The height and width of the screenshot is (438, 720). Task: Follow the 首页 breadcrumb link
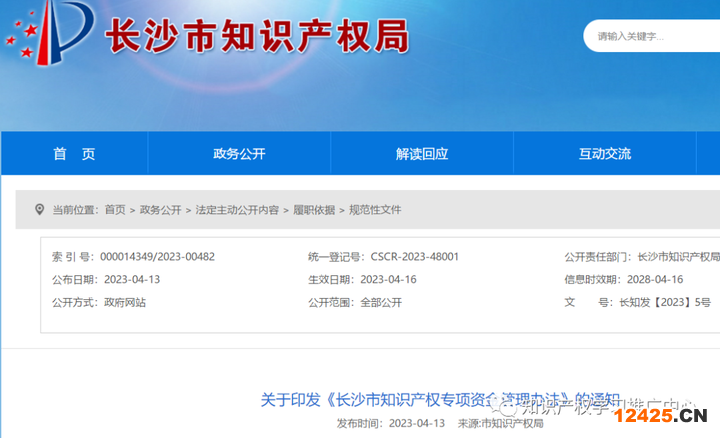[x=115, y=210]
